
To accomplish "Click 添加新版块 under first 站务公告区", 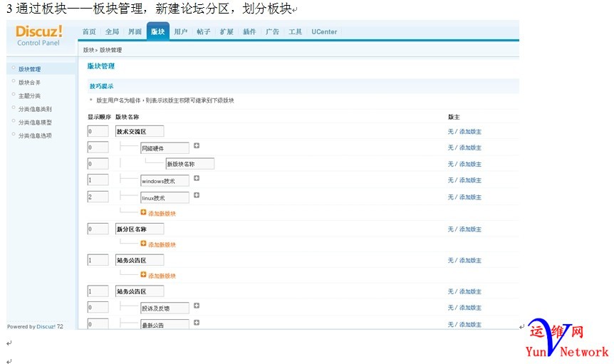I will click(162, 276).
